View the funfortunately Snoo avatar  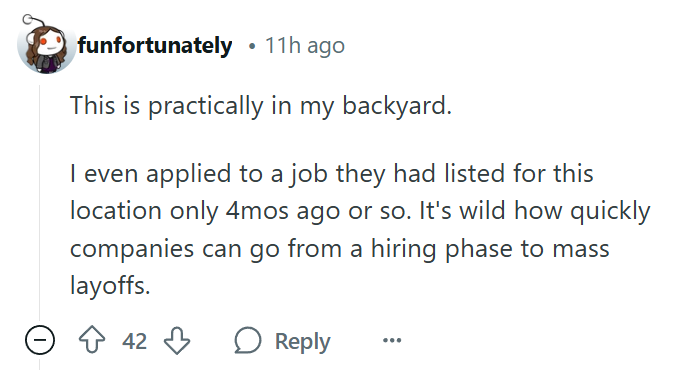point(46,47)
